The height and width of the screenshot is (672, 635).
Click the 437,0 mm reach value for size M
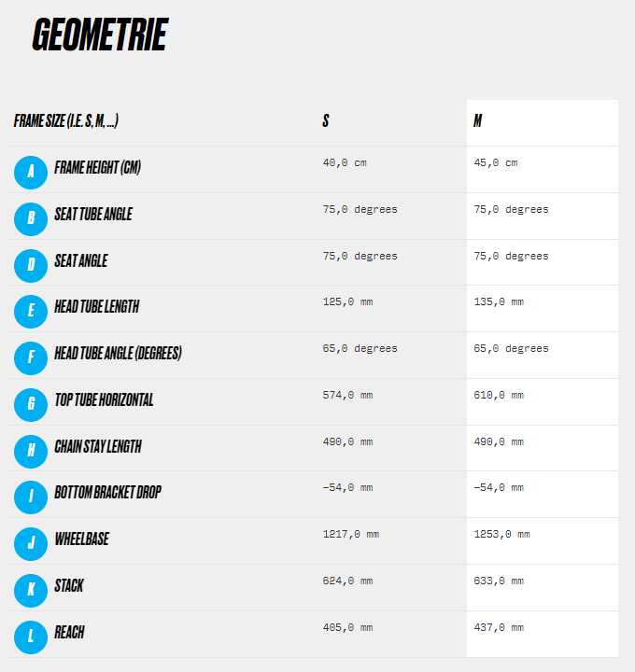499,628
